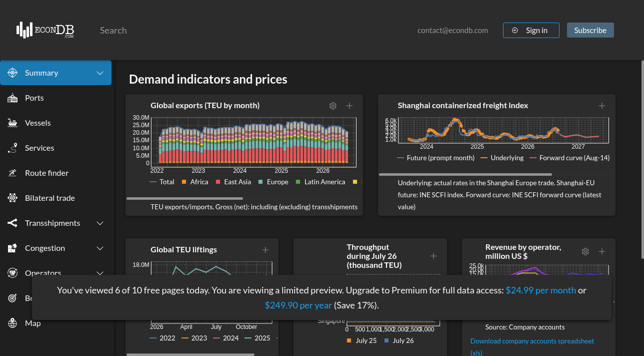The width and height of the screenshot is (644, 356).
Task: Click plus icon on Throughput card
Action: tap(433, 256)
